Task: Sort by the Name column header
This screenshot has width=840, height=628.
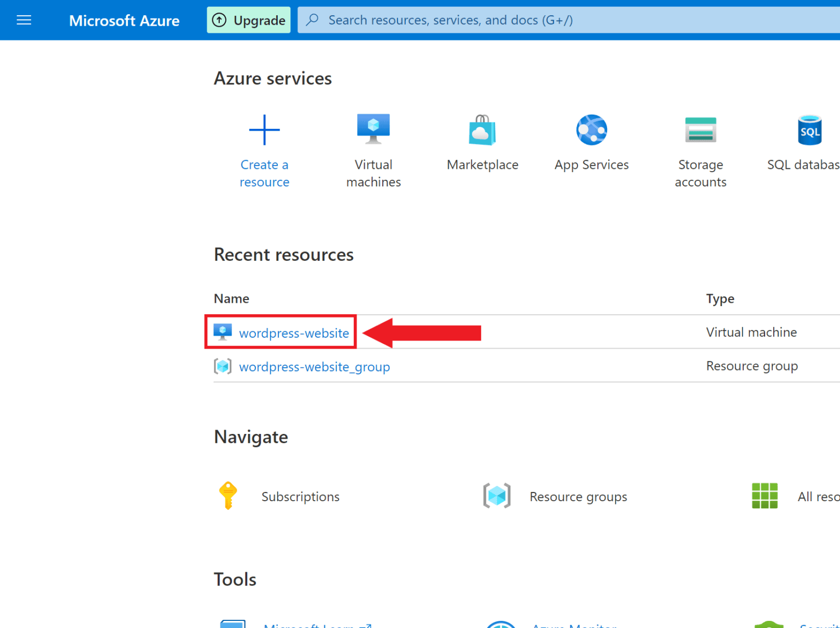Action: [x=231, y=298]
